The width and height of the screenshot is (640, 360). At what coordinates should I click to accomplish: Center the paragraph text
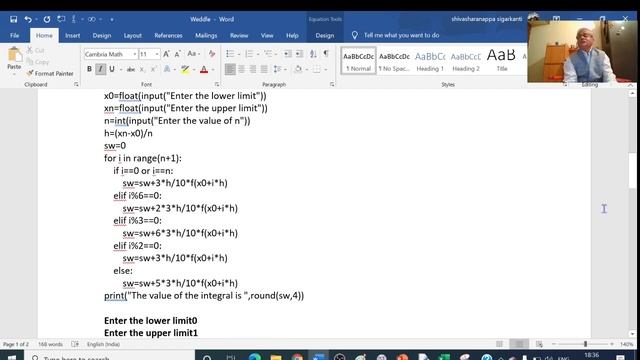[x=242, y=69]
